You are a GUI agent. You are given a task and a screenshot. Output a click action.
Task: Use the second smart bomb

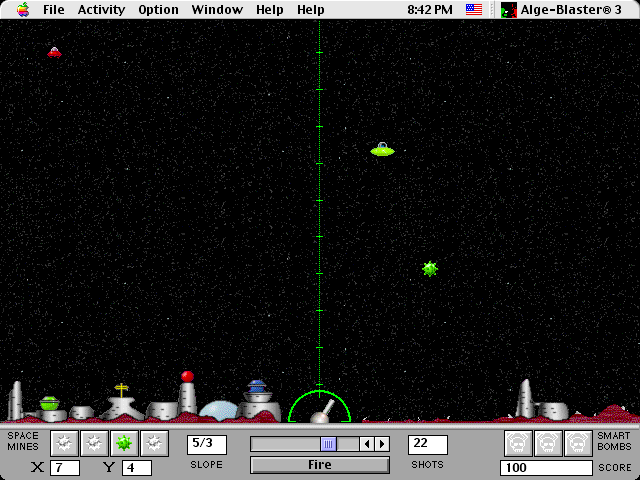tap(548, 443)
